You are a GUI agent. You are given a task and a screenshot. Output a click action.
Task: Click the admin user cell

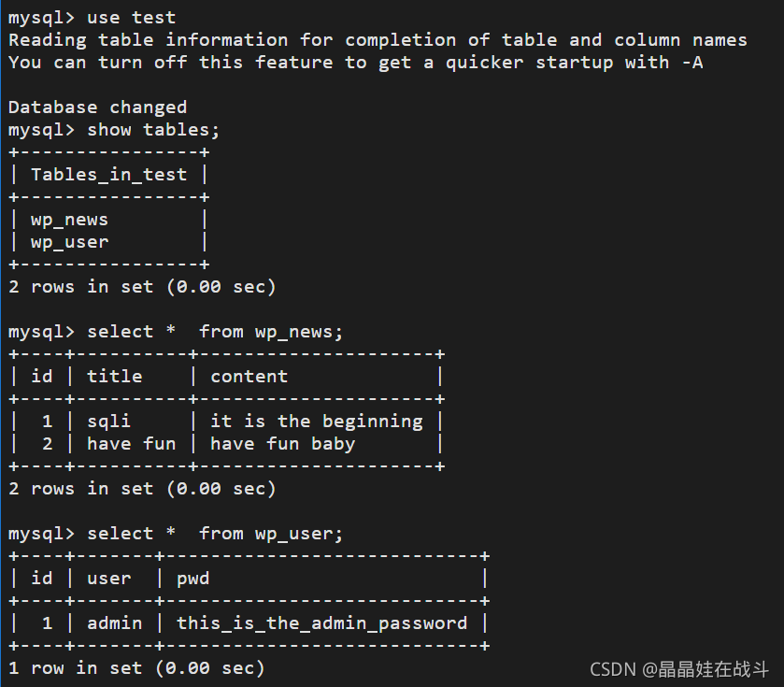click(x=115, y=623)
